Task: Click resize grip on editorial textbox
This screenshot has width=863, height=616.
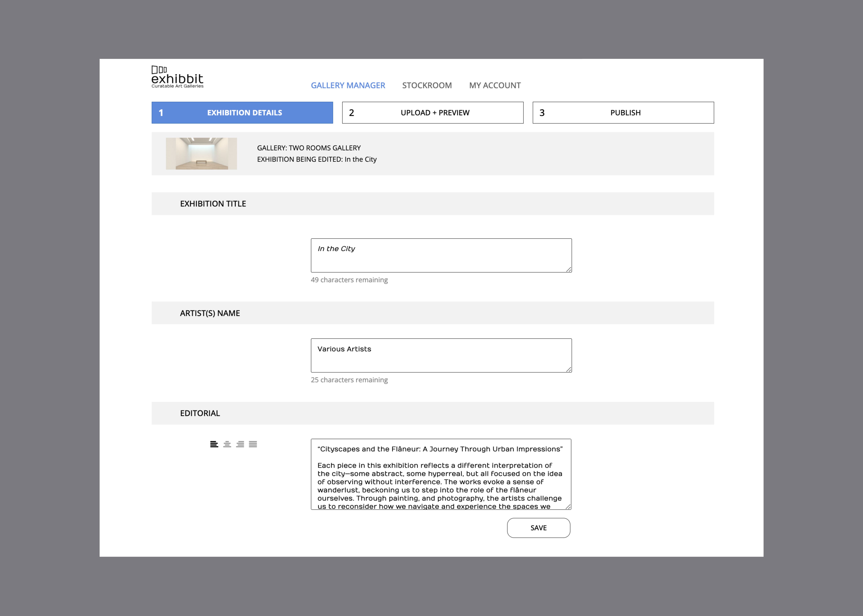Action: point(568,506)
